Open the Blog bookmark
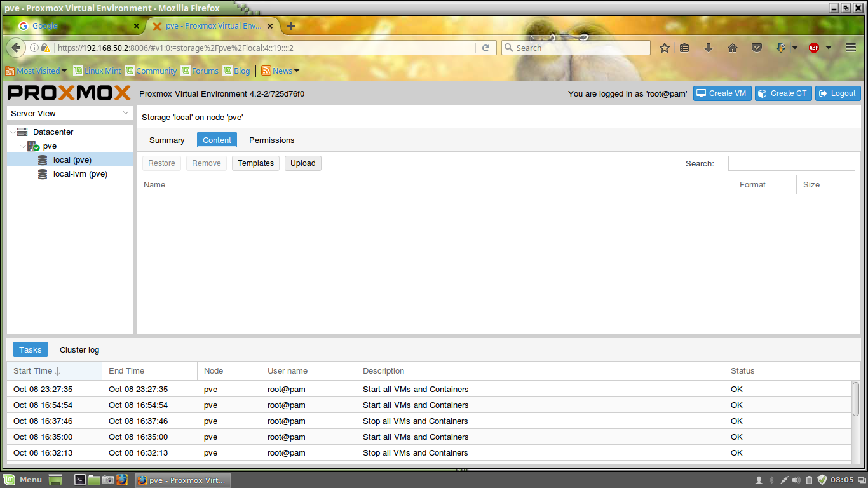Image resolution: width=868 pixels, height=488 pixels. [236, 71]
